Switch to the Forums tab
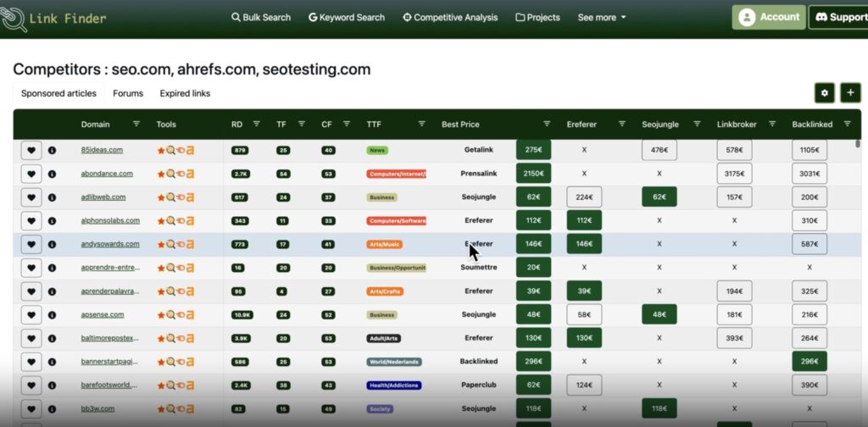This screenshot has width=868, height=427. pyautogui.click(x=128, y=93)
